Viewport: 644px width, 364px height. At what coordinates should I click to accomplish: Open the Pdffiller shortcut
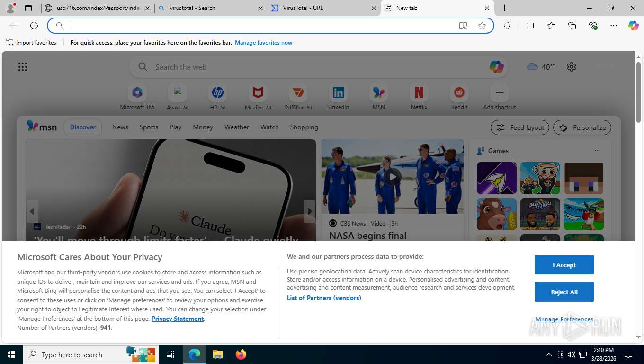pos(298,97)
